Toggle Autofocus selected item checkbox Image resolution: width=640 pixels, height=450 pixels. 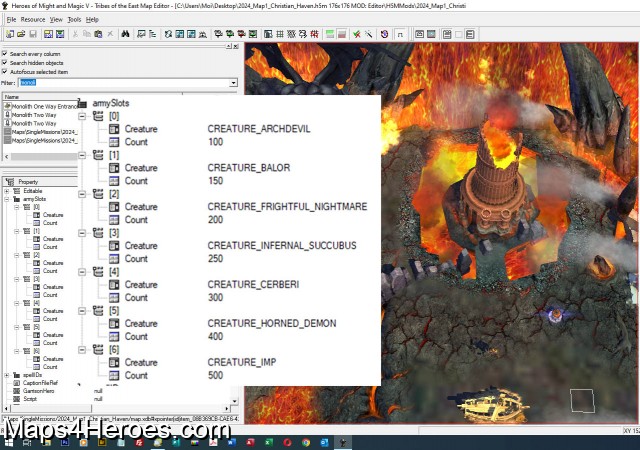4,71
